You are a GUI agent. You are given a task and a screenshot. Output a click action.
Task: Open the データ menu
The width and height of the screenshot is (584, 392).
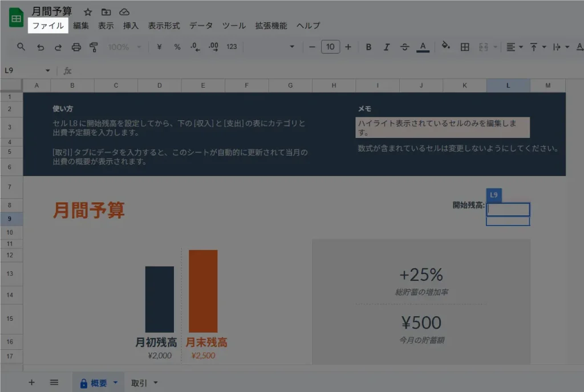[201, 26]
